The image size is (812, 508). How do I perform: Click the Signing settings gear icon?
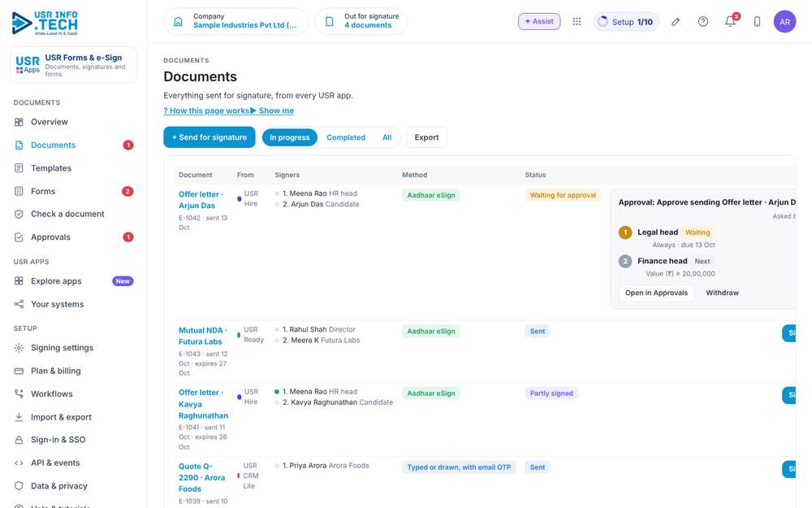19,348
